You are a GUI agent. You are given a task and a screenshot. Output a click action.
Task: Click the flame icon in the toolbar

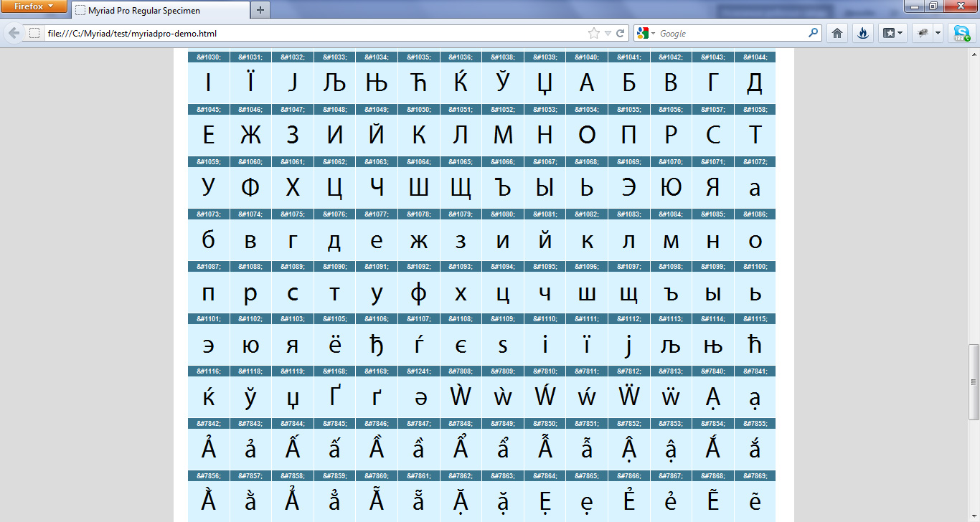click(864, 33)
